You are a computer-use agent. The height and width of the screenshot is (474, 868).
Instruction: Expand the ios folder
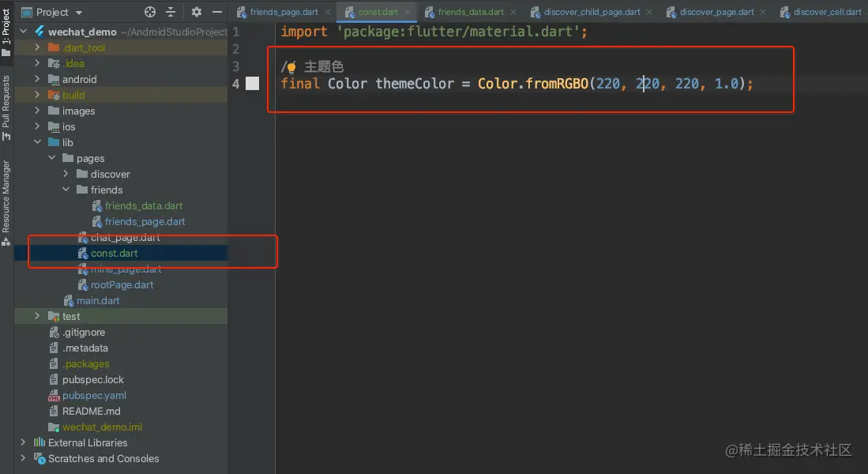pos(37,126)
